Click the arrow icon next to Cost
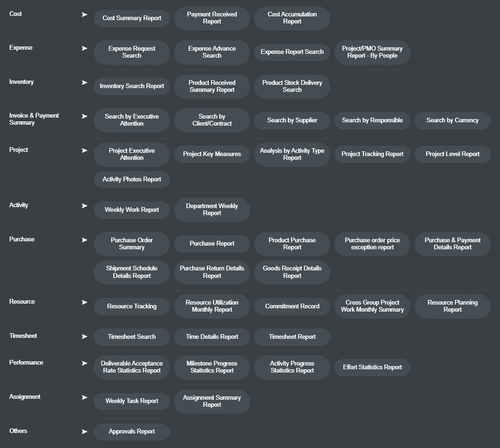 point(84,15)
